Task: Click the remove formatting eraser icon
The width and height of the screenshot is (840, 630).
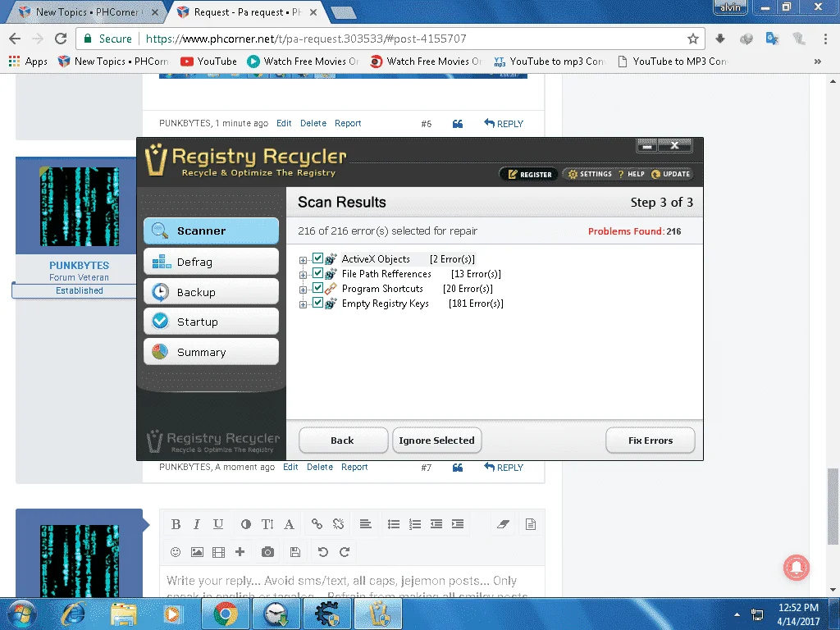Action: tap(503, 524)
